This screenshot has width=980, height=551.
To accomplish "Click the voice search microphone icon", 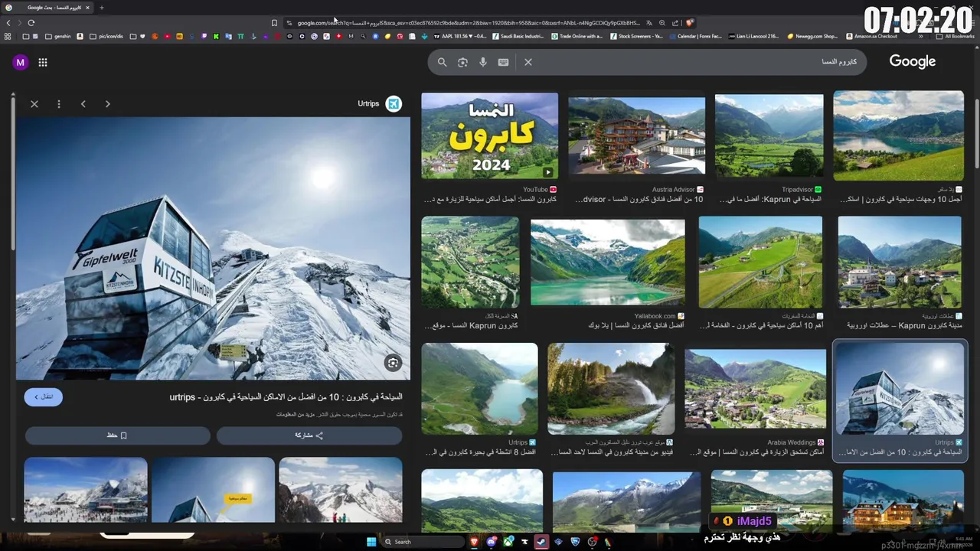I will click(483, 62).
